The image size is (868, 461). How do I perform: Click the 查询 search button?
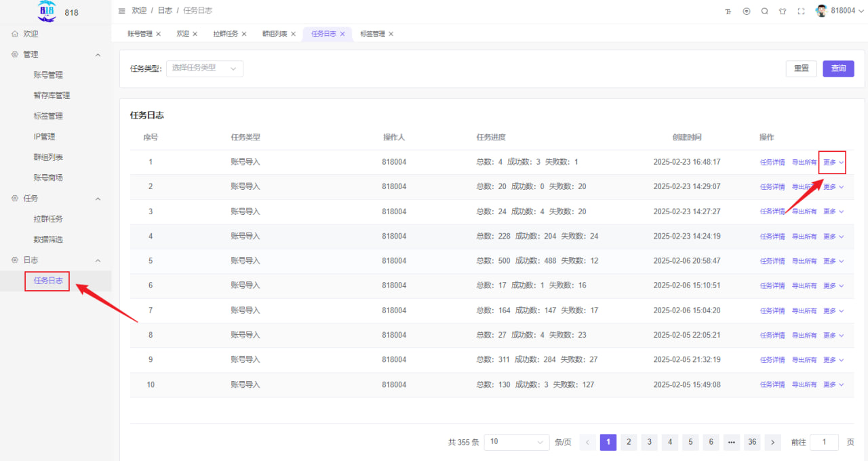point(839,68)
